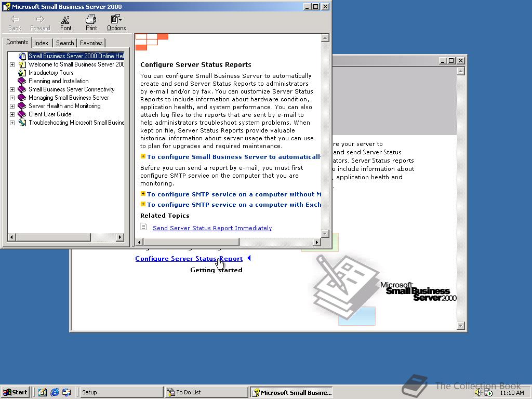This screenshot has width=532, height=399.
Task: Click the volume speaker tray icon
Action: click(x=478, y=393)
